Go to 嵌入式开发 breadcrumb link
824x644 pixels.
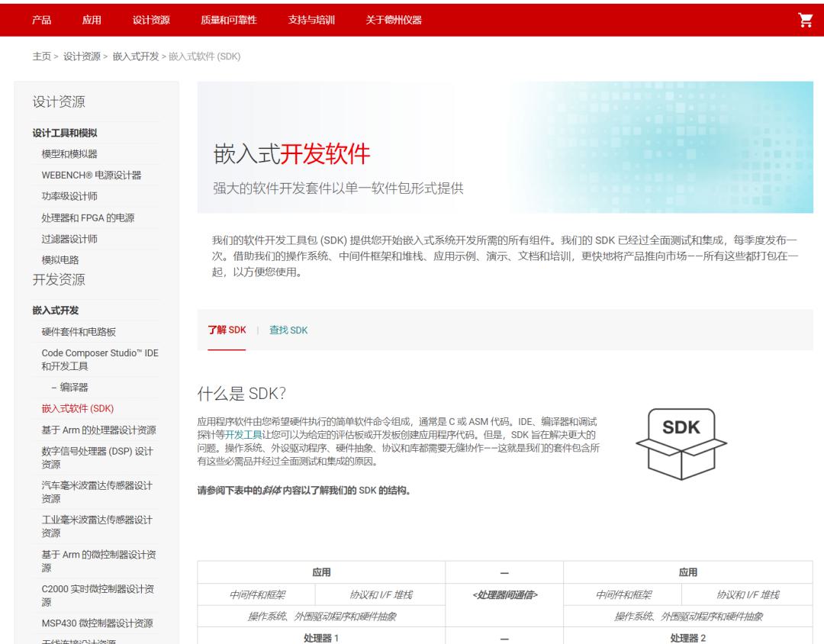136,56
